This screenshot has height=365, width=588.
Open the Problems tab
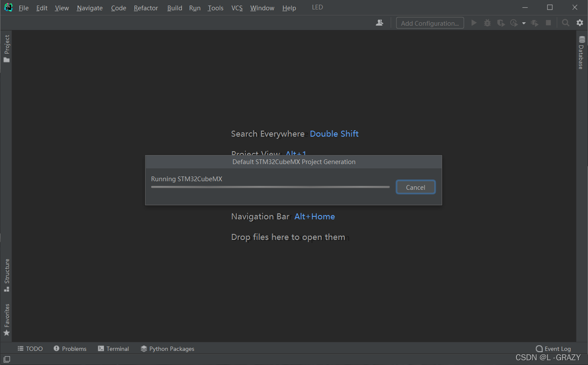coord(70,349)
